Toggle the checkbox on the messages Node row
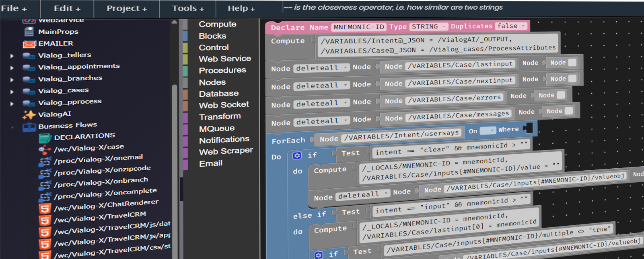The image size is (644, 259). [569, 111]
